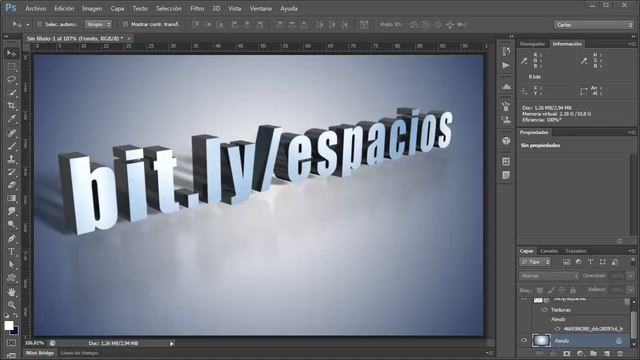The width and height of the screenshot is (640, 360).
Task: Select the Zoom tool
Action: pos(11,305)
